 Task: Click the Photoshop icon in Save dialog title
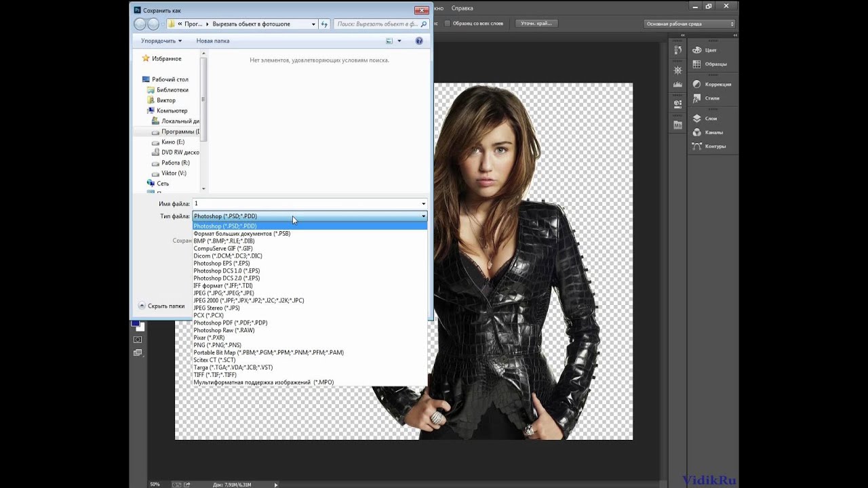click(137, 10)
